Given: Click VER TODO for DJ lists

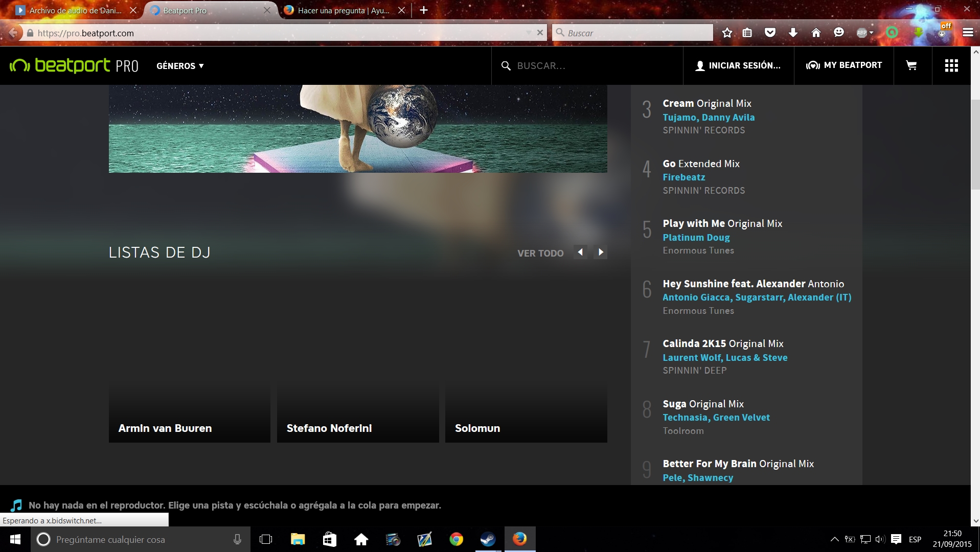Looking at the screenshot, I should click(540, 253).
